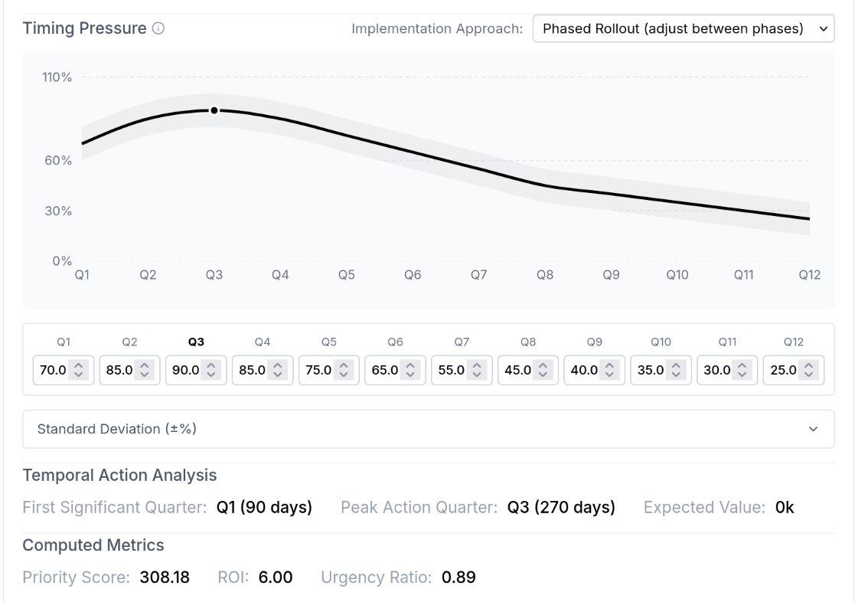Click the Q12 stepper arrows
868x602 pixels.
(807, 369)
